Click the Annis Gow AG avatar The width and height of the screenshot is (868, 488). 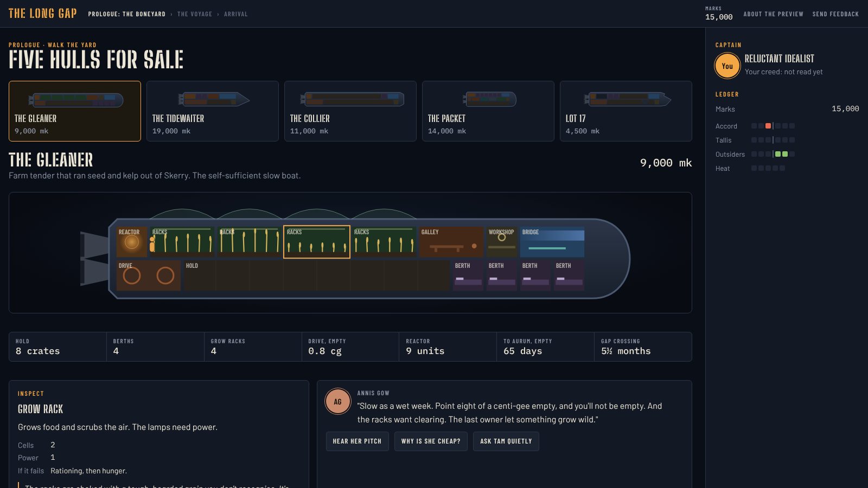tap(337, 402)
